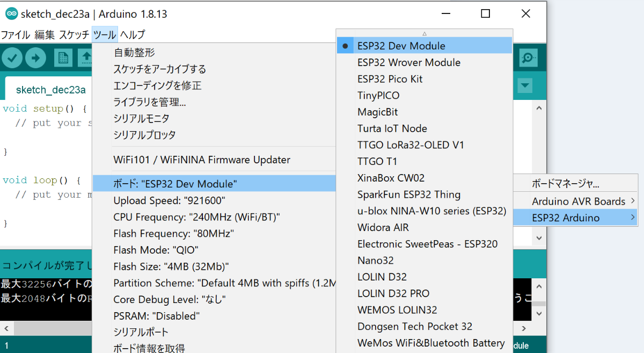Expand Flash Size "4MB (32Mb)" option
Viewport: 644px width, 353px height.
[215, 266]
